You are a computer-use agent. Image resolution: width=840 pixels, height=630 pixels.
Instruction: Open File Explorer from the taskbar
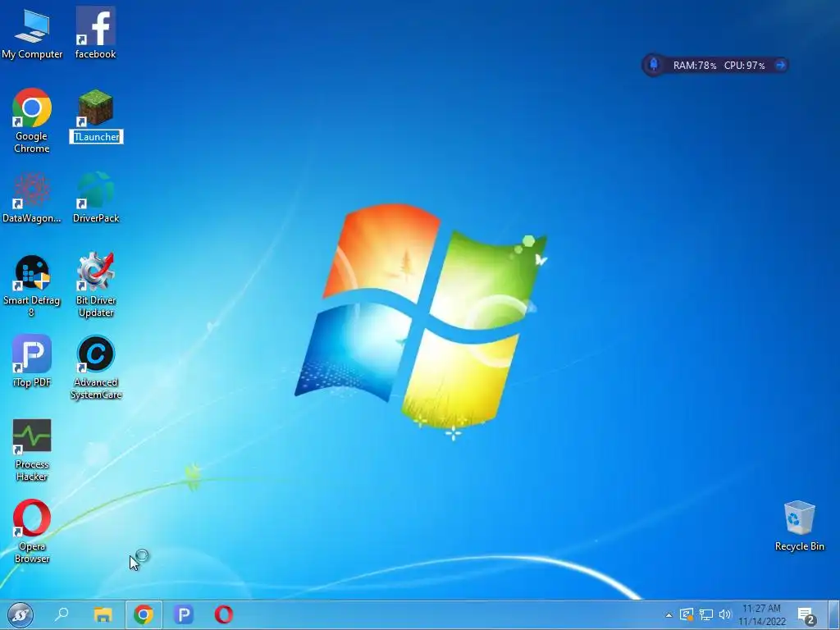(x=103, y=614)
